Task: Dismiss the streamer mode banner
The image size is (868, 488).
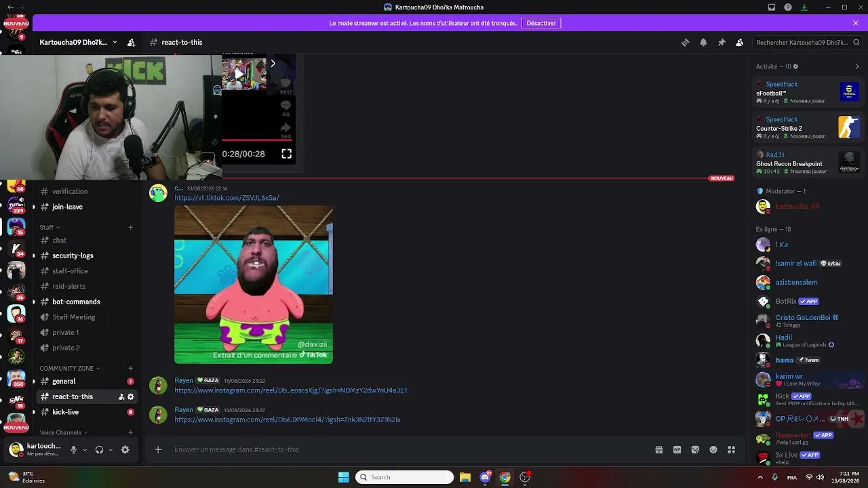Action: [x=856, y=23]
